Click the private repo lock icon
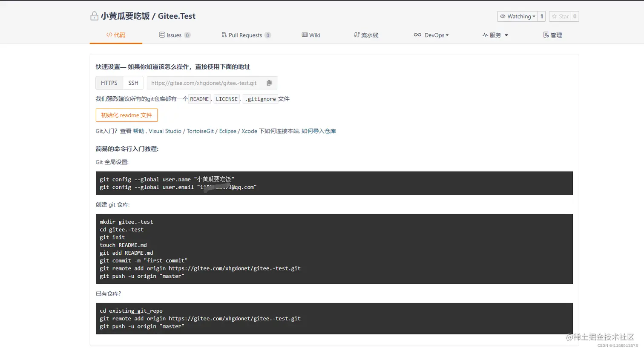Viewport: 644px width, 351px height. [94, 16]
